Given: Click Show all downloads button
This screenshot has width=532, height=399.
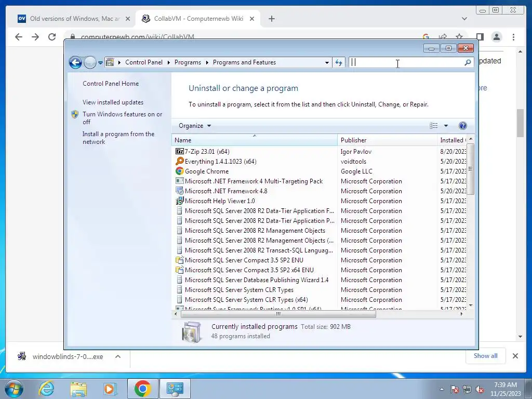Looking at the screenshot, I should click(486, 355).
